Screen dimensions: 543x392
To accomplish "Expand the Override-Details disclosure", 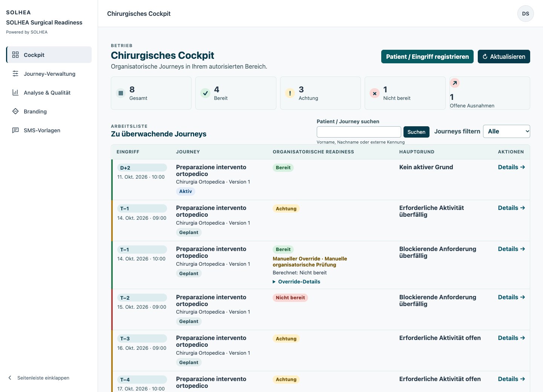I will coord(296,282).
